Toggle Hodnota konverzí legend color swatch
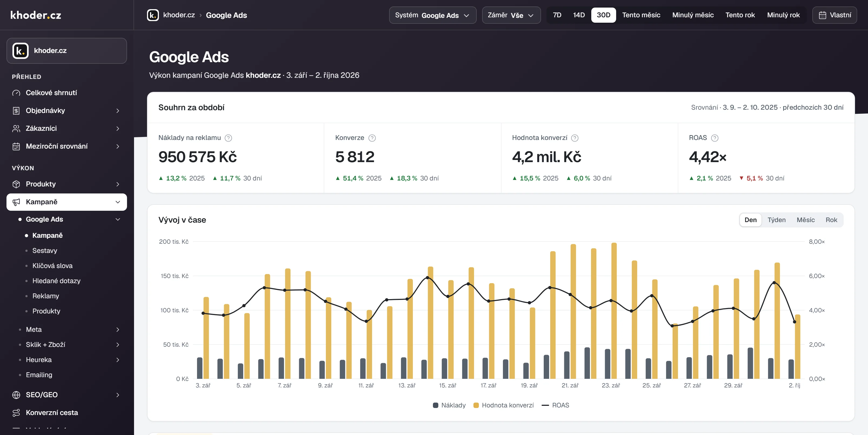868x435 pixels. (476, 405)
